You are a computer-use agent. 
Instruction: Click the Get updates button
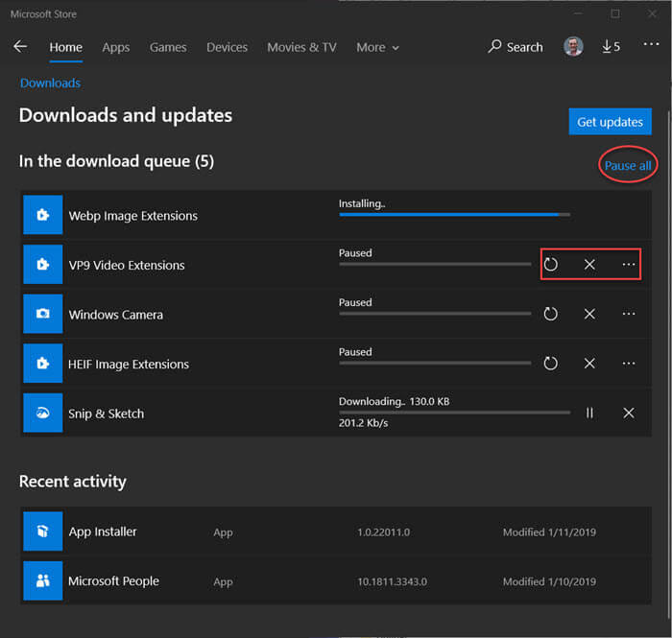point(610,122)
